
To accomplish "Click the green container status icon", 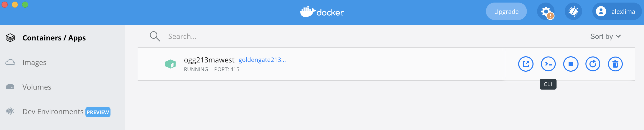I will pyautogui.click(x=171, y=64).
